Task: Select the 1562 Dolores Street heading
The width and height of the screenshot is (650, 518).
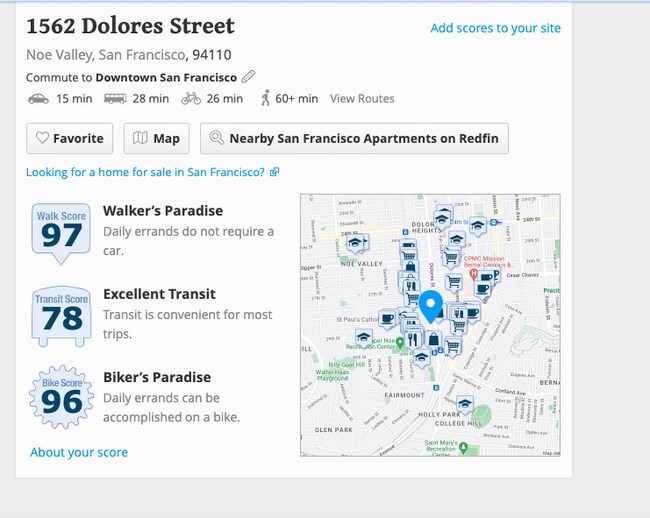Action: pos(130,26)
